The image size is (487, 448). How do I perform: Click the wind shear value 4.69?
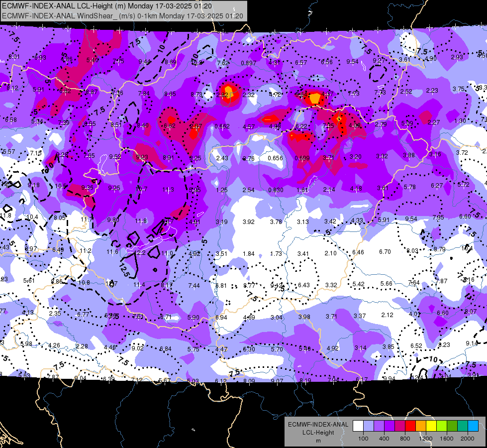click(x=249, y=318)
